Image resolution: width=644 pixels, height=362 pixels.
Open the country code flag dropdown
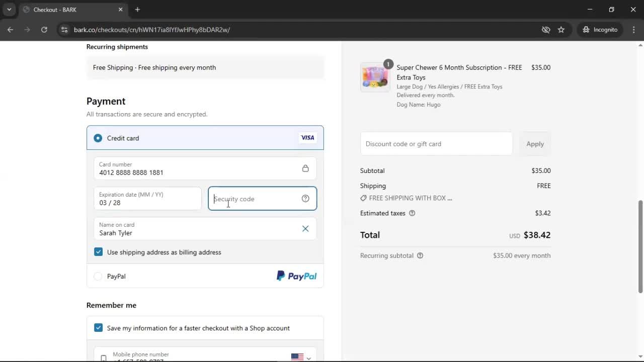pyautogui.click(x=301, y=357)
